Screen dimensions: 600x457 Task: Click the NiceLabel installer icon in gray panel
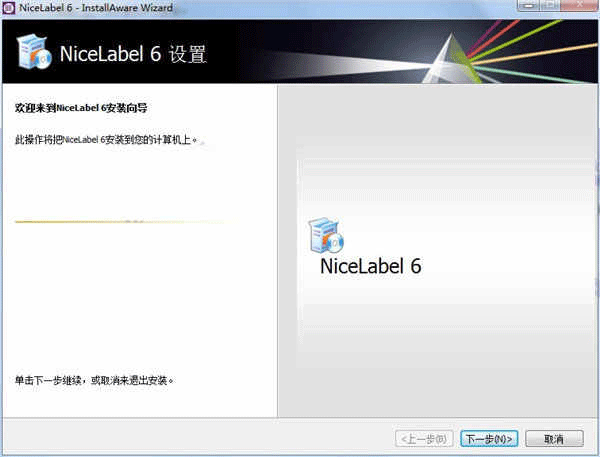[x=326, y=235]
